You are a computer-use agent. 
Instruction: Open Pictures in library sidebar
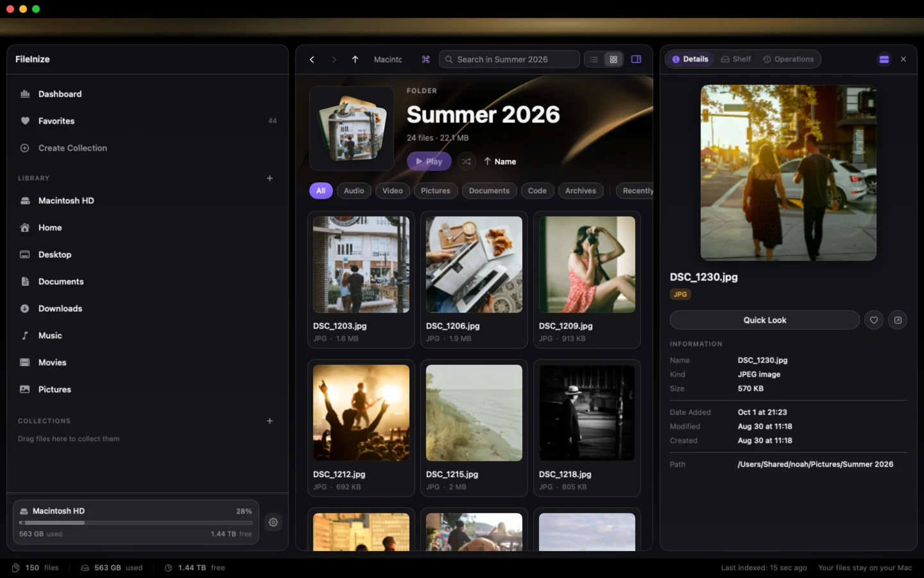pyautogui.click(x=148, y=389)
